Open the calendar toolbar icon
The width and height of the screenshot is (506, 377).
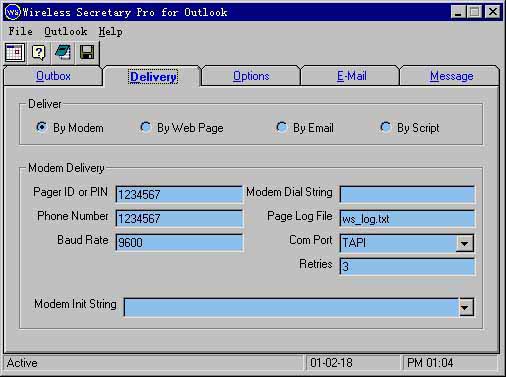coord(15,53)
